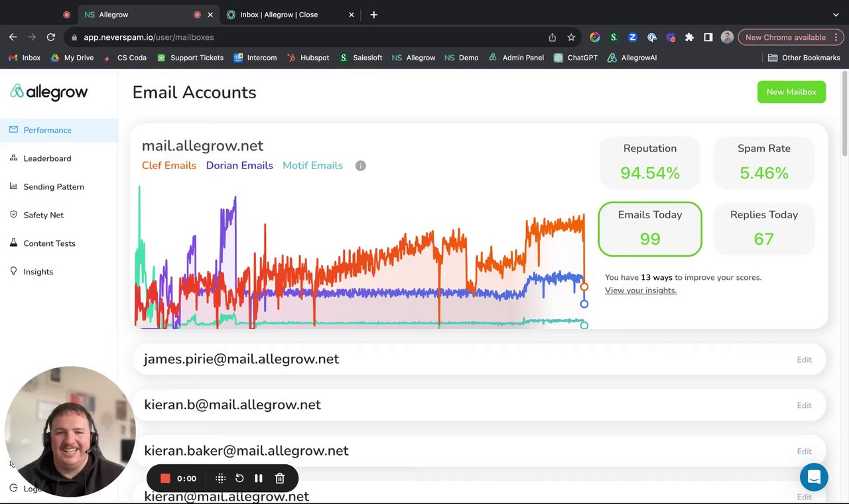Expand the Other Bookmarks folder

804,58
